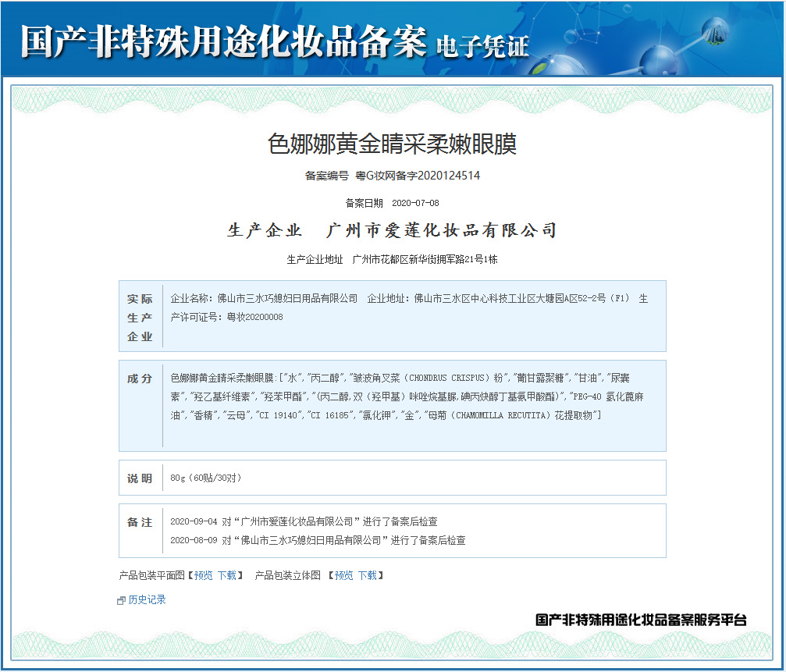The image size is (786, 672).
Task: Click the 说明 section label
Action: (x=140, y=478)
